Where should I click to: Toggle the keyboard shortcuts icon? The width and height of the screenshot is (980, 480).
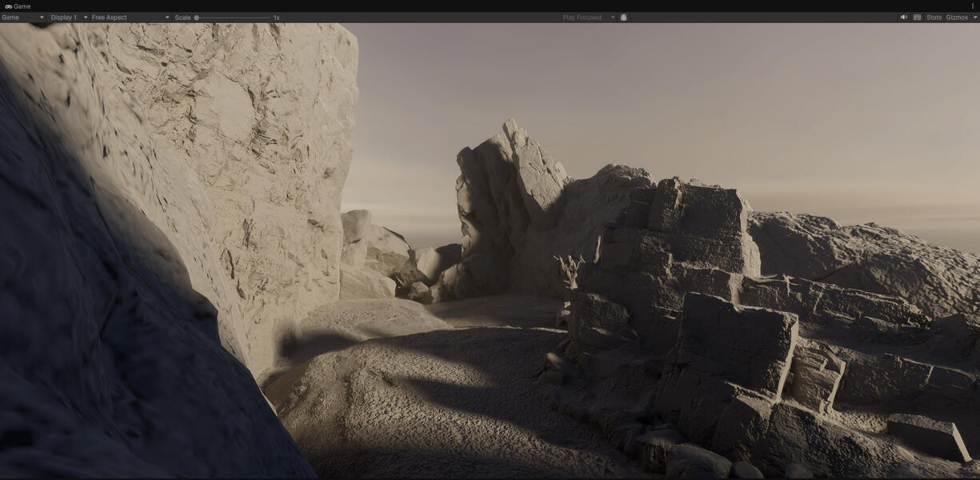point(917,18)
